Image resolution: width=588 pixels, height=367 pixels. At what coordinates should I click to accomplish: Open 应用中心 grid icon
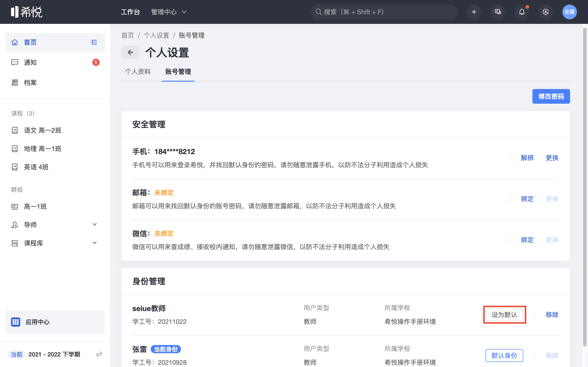(16, 322)
